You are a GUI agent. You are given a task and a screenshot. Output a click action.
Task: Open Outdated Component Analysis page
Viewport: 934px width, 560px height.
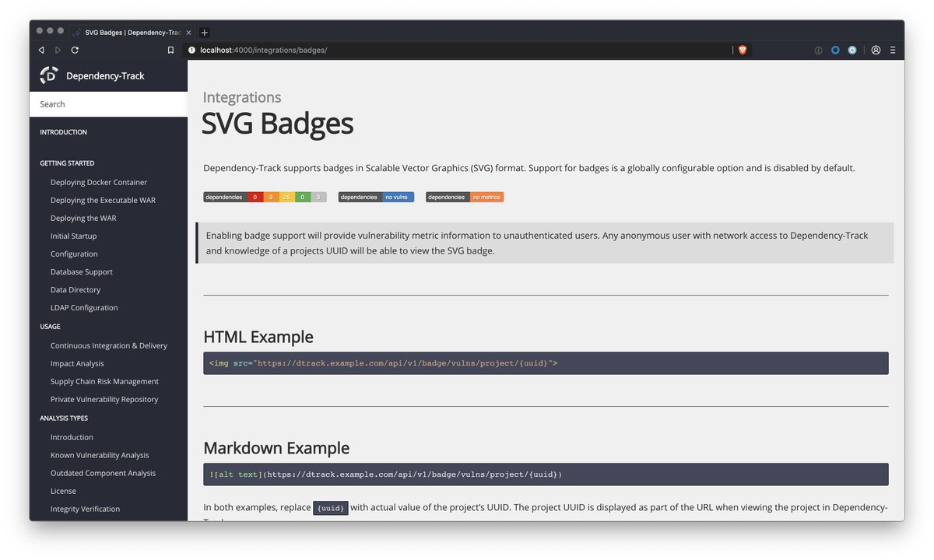103,473
